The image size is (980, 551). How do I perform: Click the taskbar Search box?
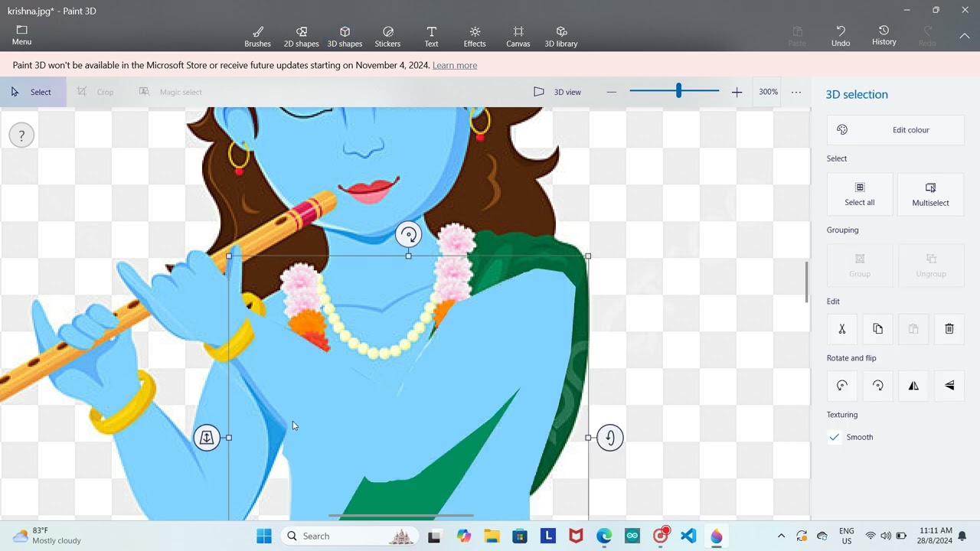(x=349, y=536)
